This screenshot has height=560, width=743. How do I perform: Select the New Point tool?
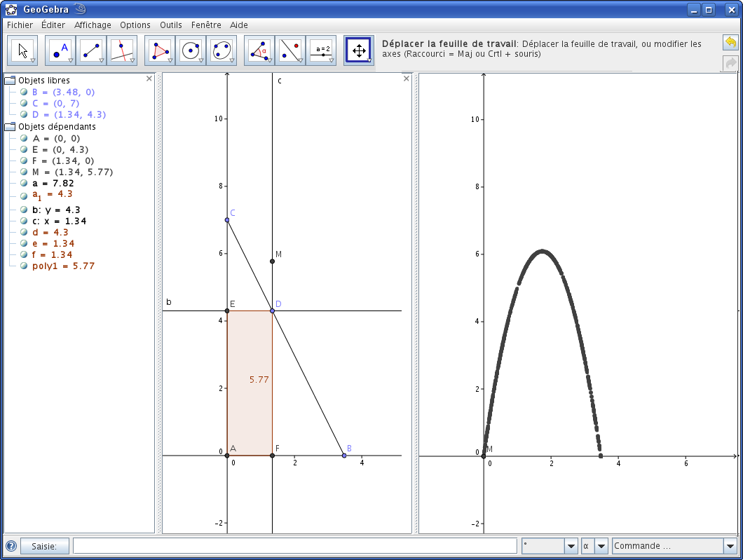pyautogui.click(x=60, y=50)
